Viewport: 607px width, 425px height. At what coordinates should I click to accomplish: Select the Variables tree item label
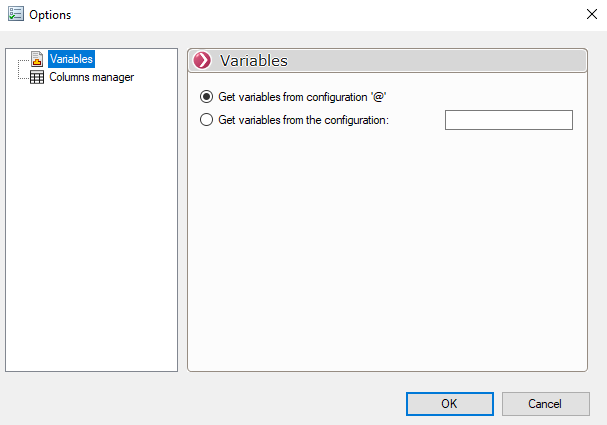click(71, 60)
